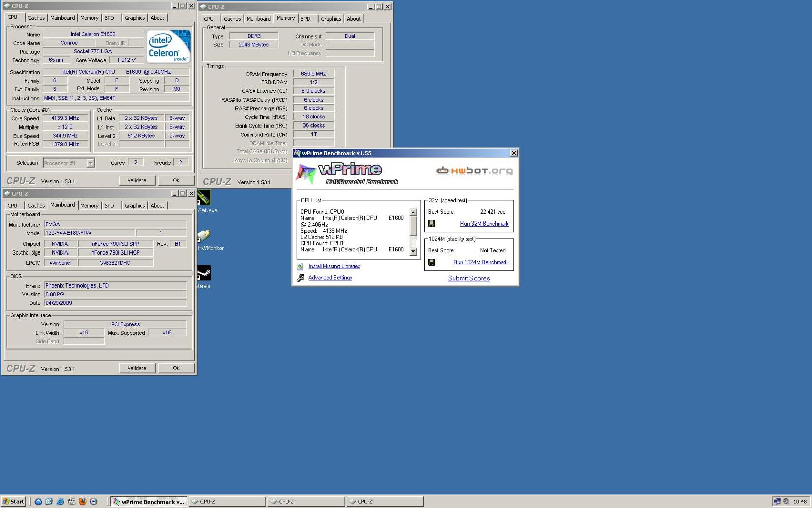Click OK in the Mainboard window
The height and width of the screenshot is (508, 812).
point(176,368)
